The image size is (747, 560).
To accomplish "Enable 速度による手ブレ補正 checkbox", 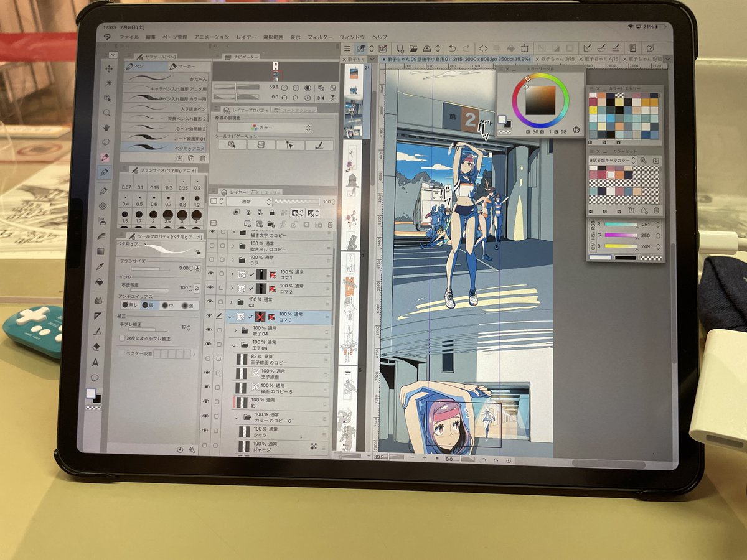I will tap(121, 338).
